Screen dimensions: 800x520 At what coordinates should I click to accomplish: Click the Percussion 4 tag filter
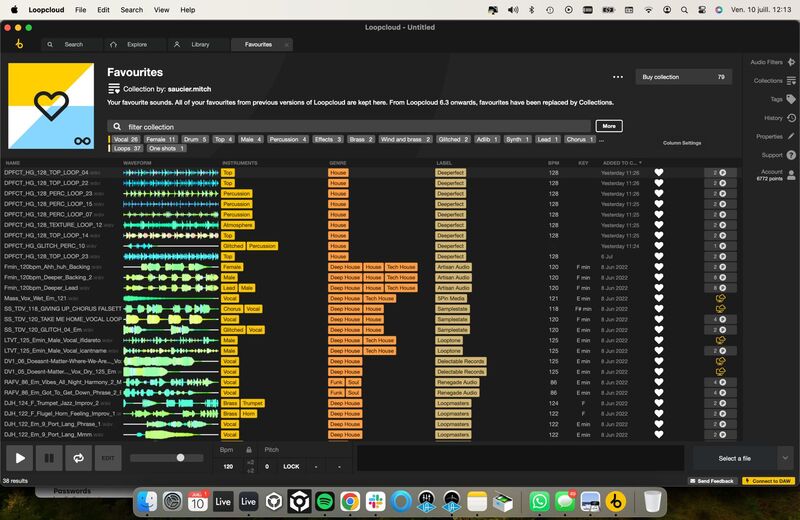click(x=288, y=139)
